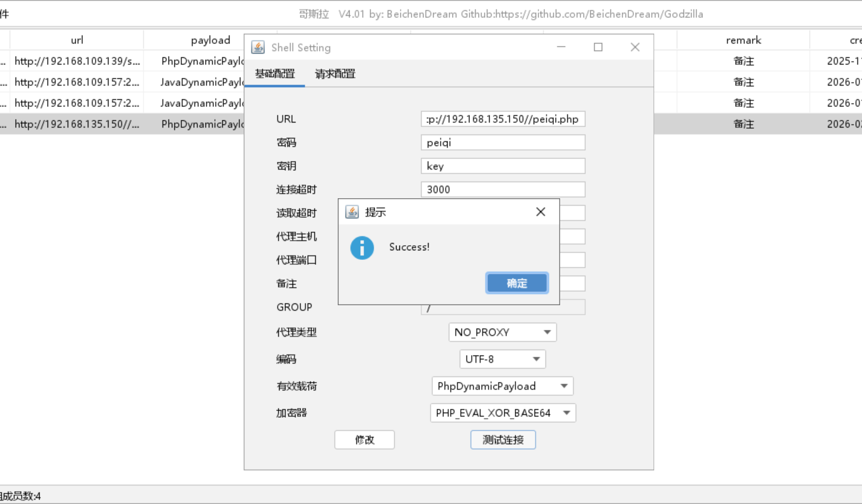Click the payload column header in the main table

pyautogui.click(x=210, y=40)
